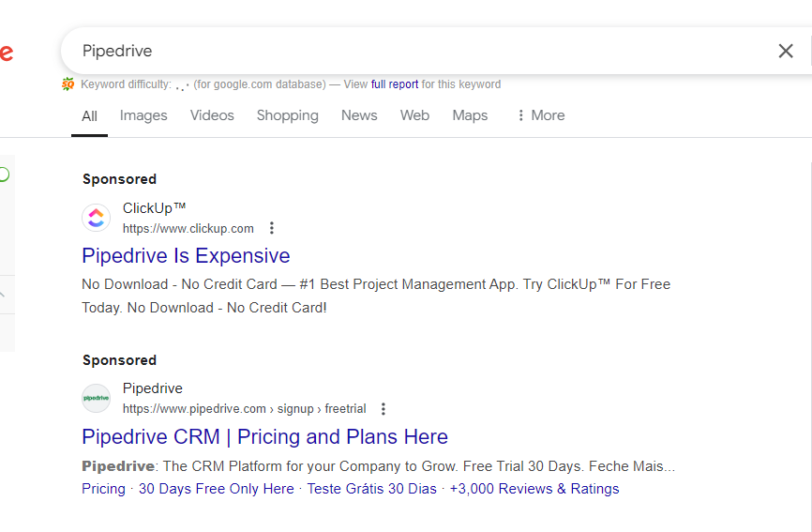This screenshot has width=812, height=532.
Task: Collapse the left side panel with the chevron
Action: 3,295
